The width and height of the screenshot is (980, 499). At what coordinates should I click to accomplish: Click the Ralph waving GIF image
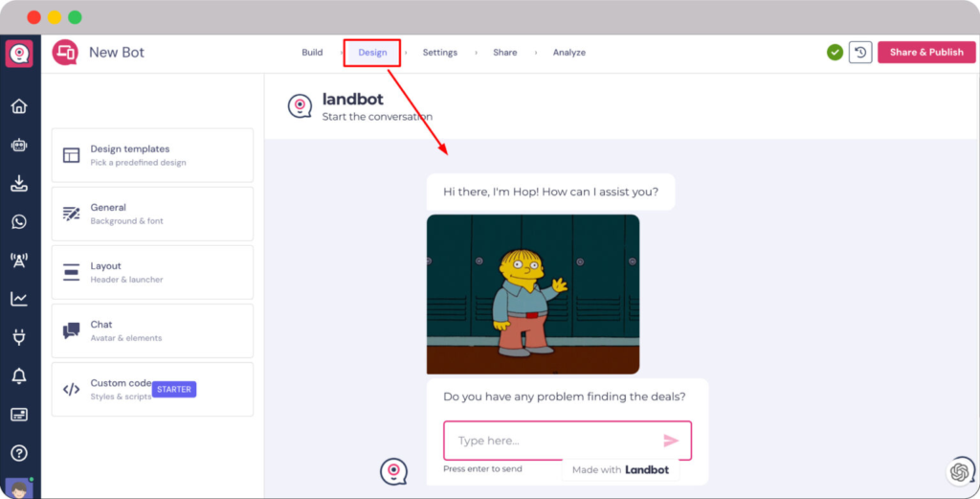click(533, 295)
